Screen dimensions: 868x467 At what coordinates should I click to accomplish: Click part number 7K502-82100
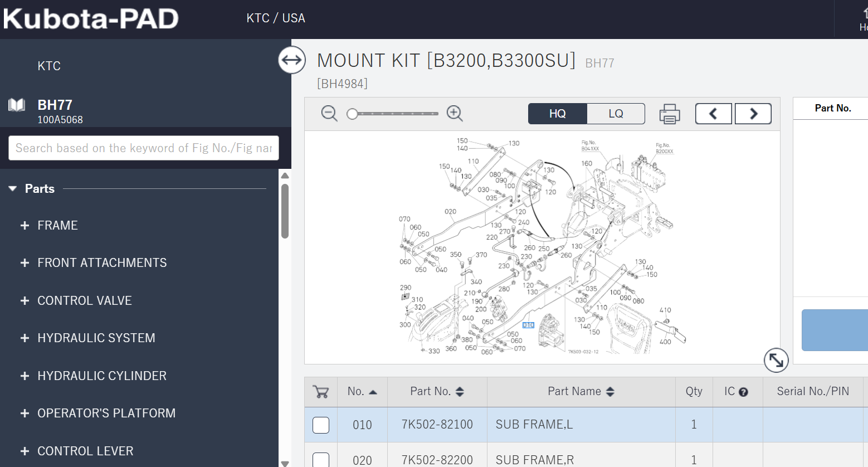437,425
